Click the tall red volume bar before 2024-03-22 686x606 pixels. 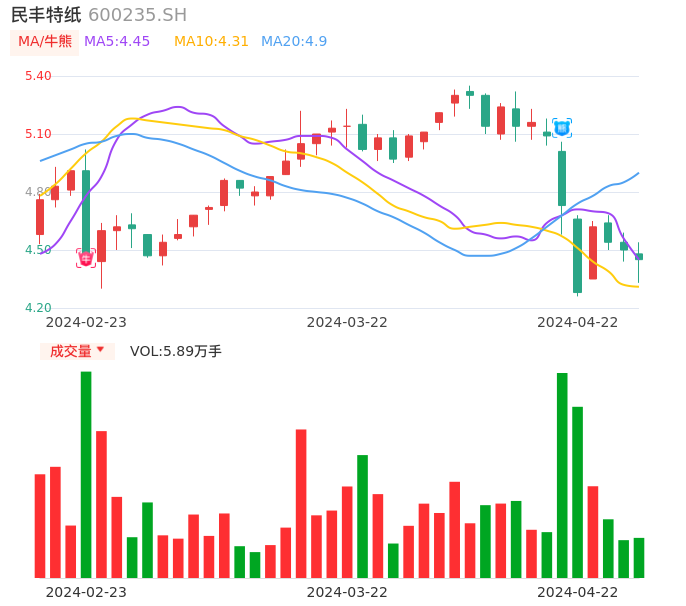301,504
